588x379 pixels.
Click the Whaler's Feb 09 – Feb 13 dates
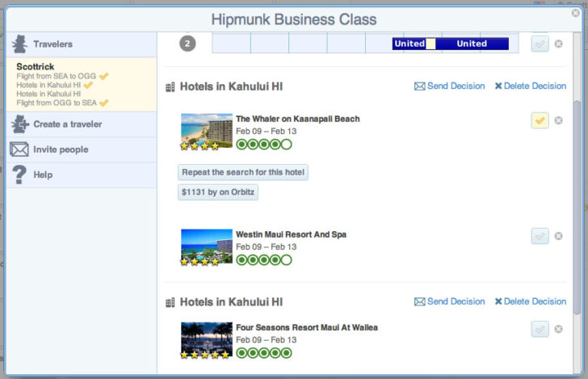click(x=266, y=132)
